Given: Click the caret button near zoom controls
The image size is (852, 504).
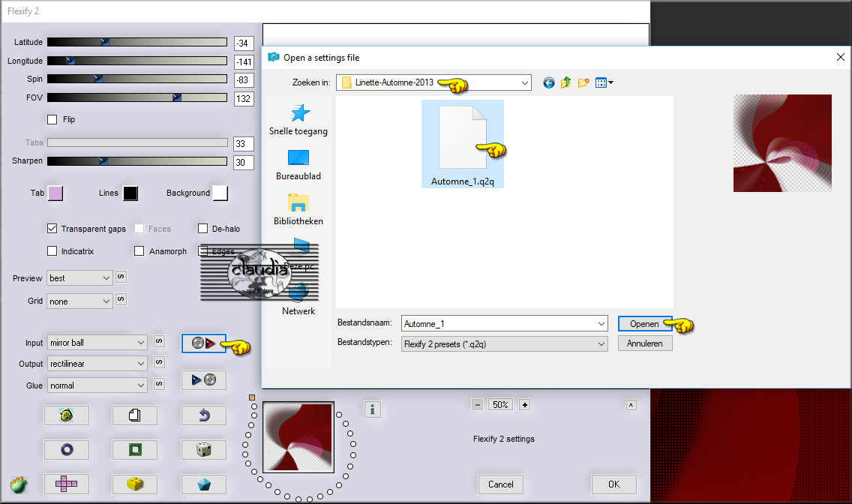Looking at the screenshot, I should tap(631, 404).
